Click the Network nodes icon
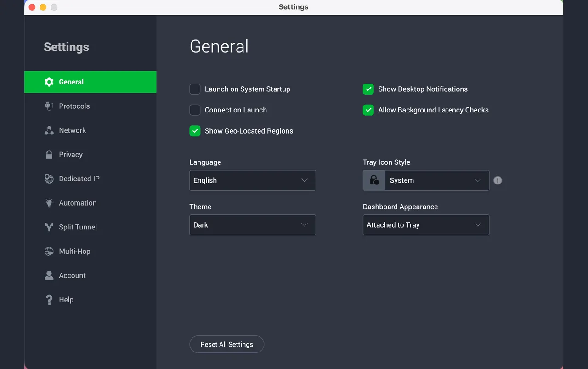This screenshot has height=369, width=588. pyautogui.click(x=49, y=130)
